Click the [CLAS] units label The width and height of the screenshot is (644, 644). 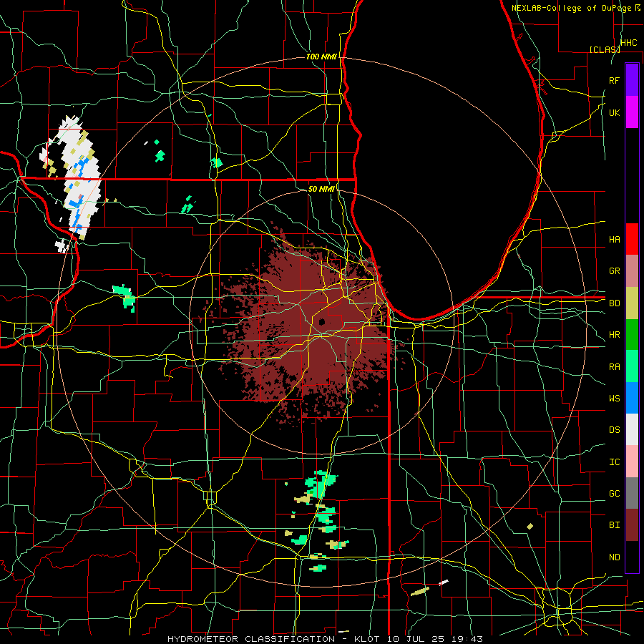click(605, 49)
